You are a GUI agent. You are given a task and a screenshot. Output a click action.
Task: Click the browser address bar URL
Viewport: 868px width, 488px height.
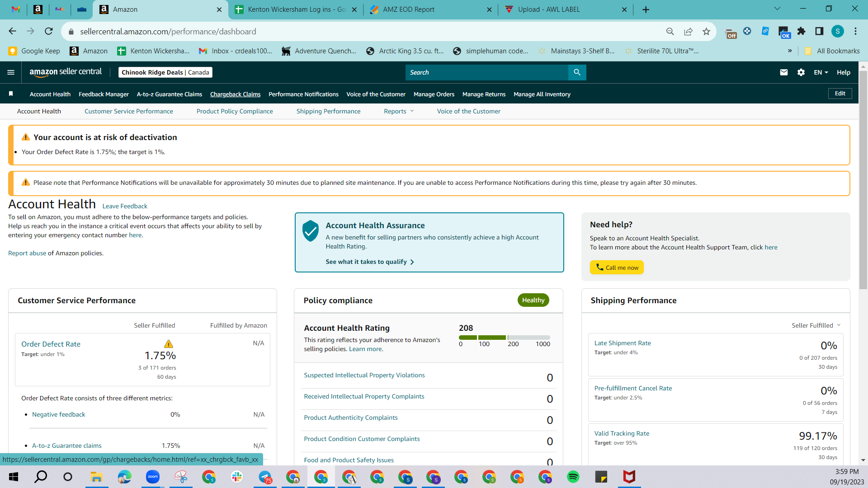point(168,31)
